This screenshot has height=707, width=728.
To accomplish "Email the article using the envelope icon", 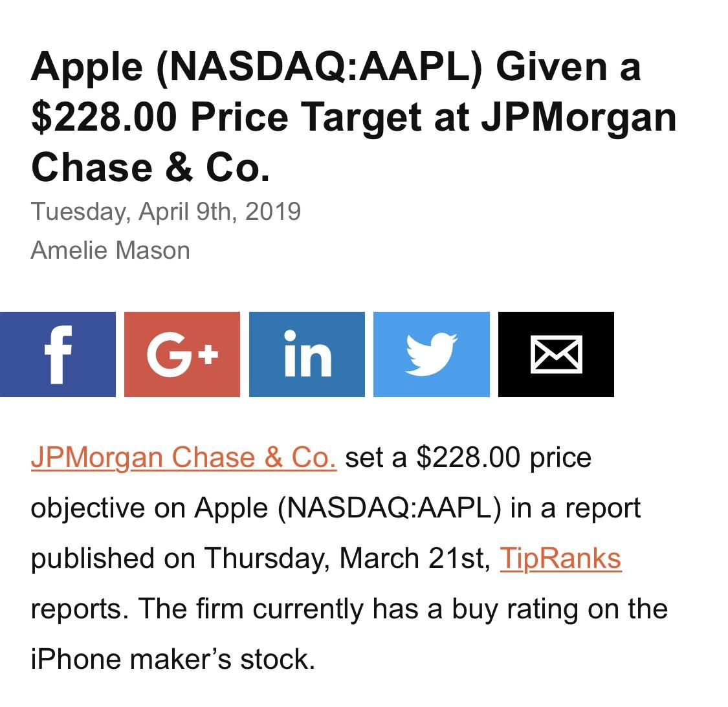I will (x=556, y=354).
